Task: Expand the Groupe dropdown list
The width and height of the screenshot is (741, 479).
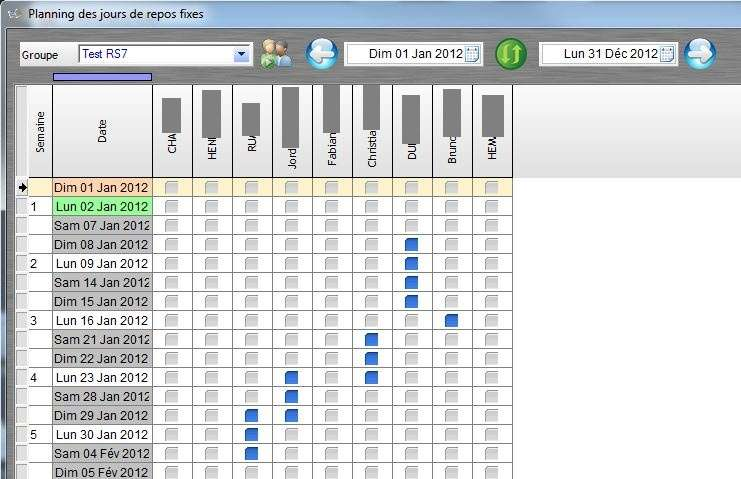Action: pos(241,55)
